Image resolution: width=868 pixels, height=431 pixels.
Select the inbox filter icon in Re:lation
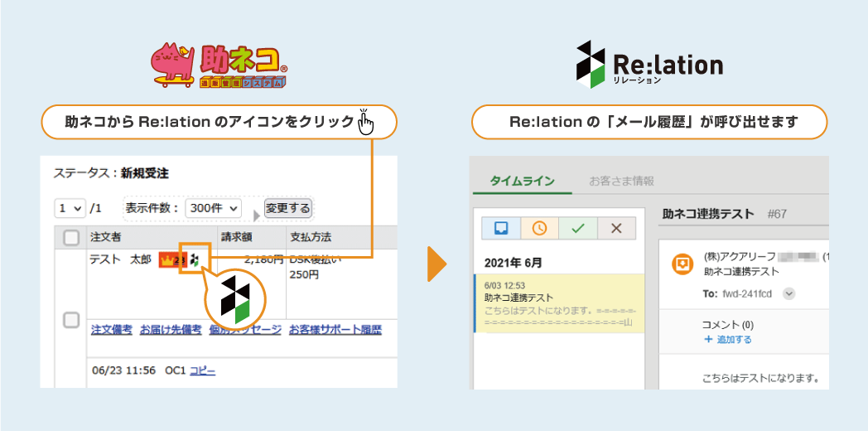click(501, 228)
